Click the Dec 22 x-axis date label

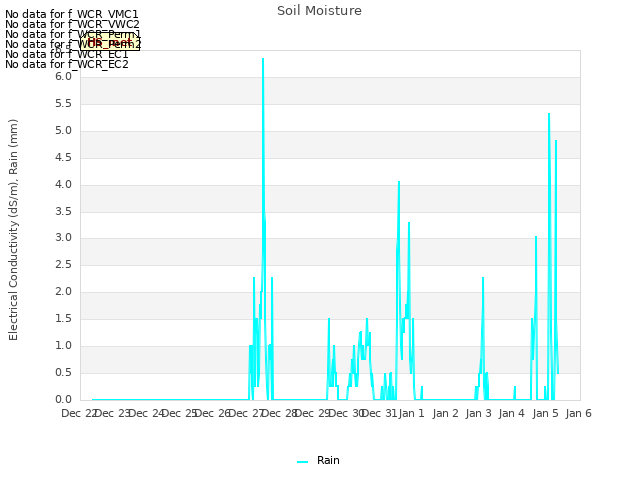(79, 413)
